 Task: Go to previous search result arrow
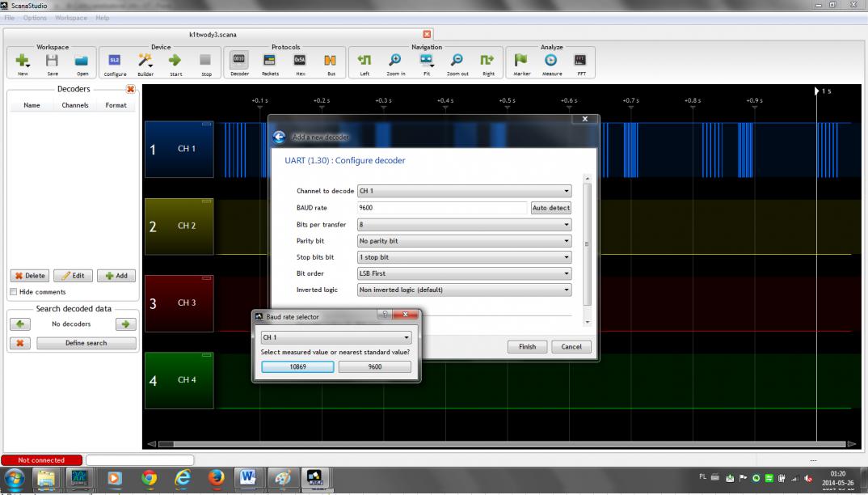click(x=20, y=324)
